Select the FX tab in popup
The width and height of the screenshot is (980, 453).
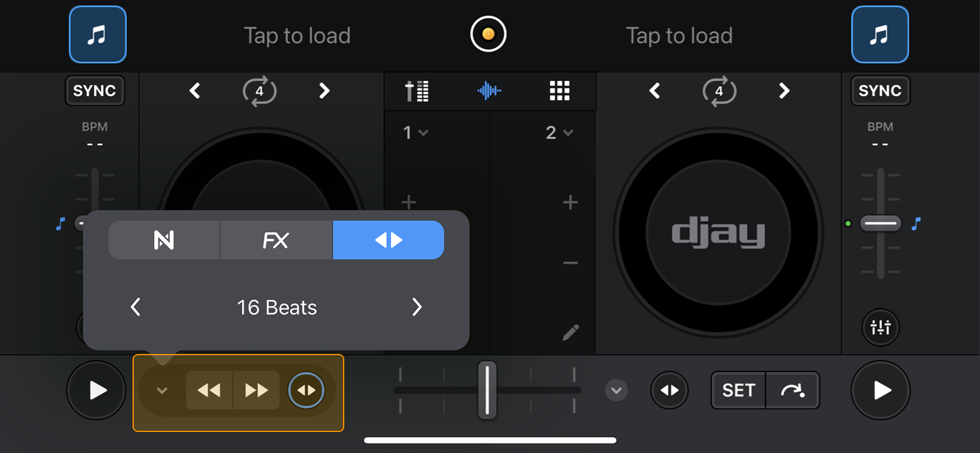pos(276,240)
